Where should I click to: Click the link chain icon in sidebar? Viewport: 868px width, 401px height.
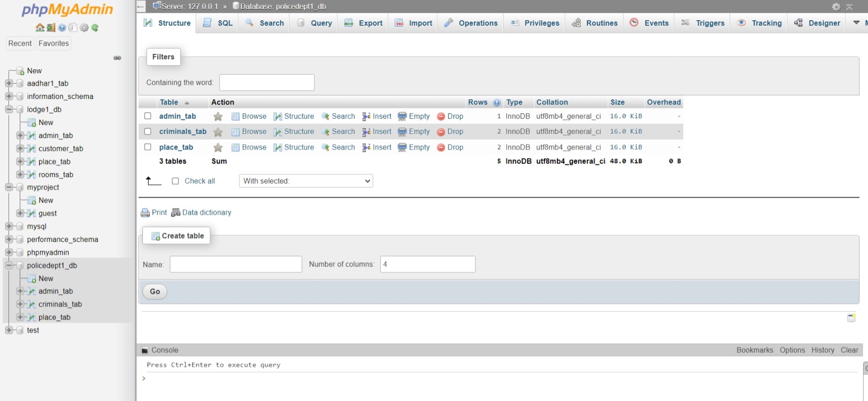pyautogui.click(x=117, y=58)
